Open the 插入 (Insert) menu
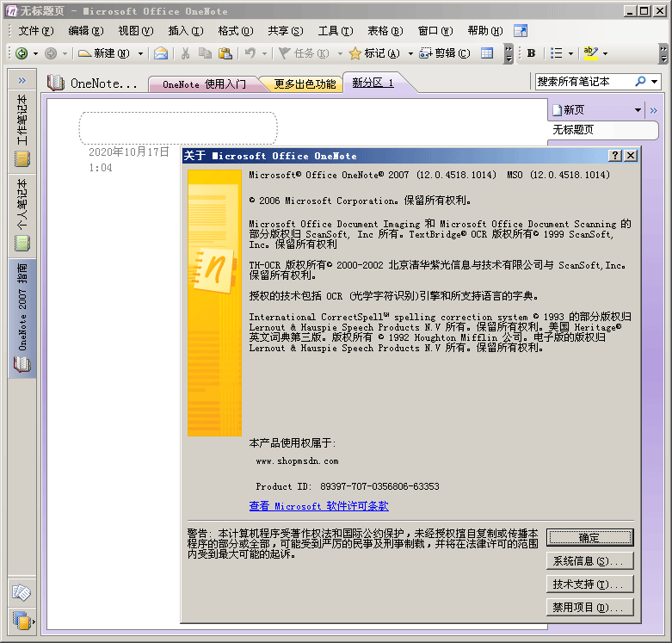This screenshot has width=672, height=643. coord(185,31)
